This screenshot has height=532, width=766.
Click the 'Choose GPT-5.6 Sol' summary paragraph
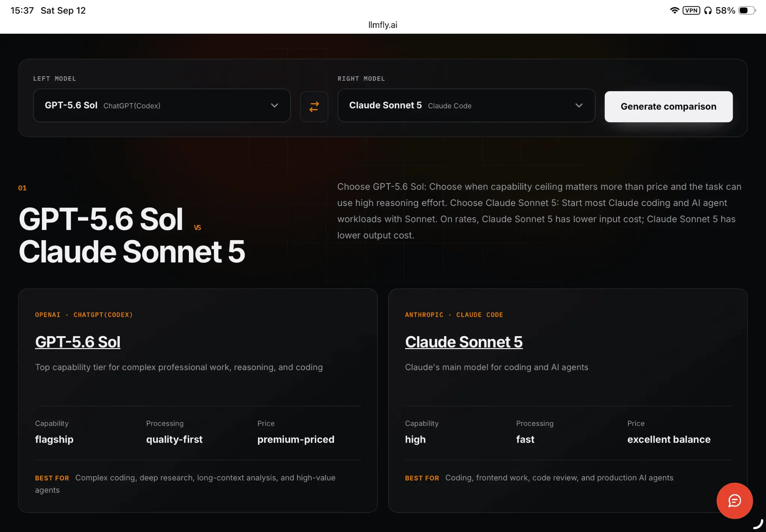[539, 211]
